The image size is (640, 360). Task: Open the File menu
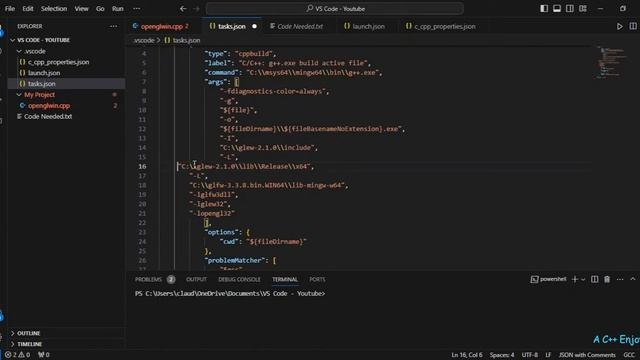pos(10,9)
